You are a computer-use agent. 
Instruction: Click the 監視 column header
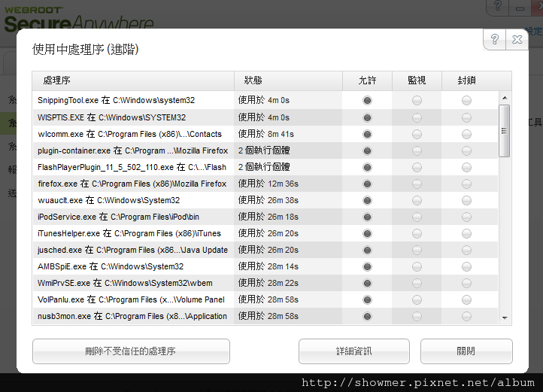pos(417,81)
